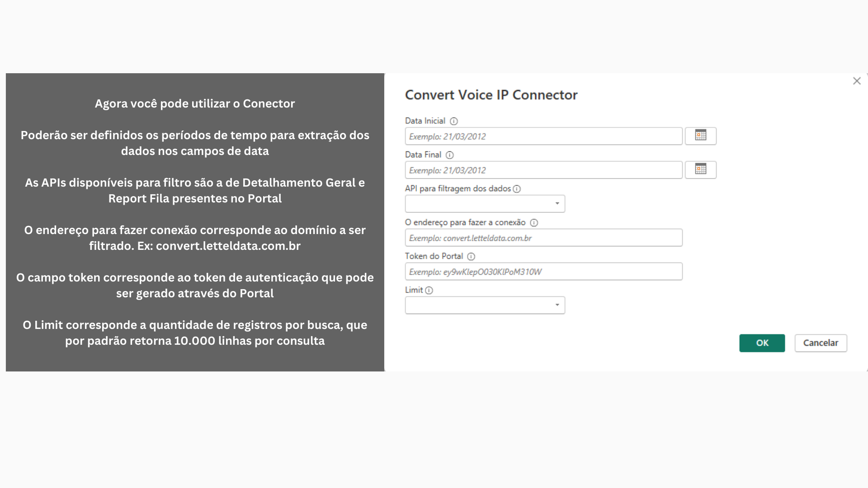Focus the Data Inicial date input
The width and height of the screenshot is (868, 488).
pyautogui.click(x=544, y=136)
